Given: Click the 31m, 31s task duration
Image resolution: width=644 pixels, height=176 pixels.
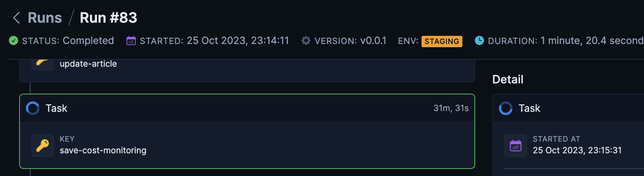Looking at the screenshot, I should tap(451, 108).
